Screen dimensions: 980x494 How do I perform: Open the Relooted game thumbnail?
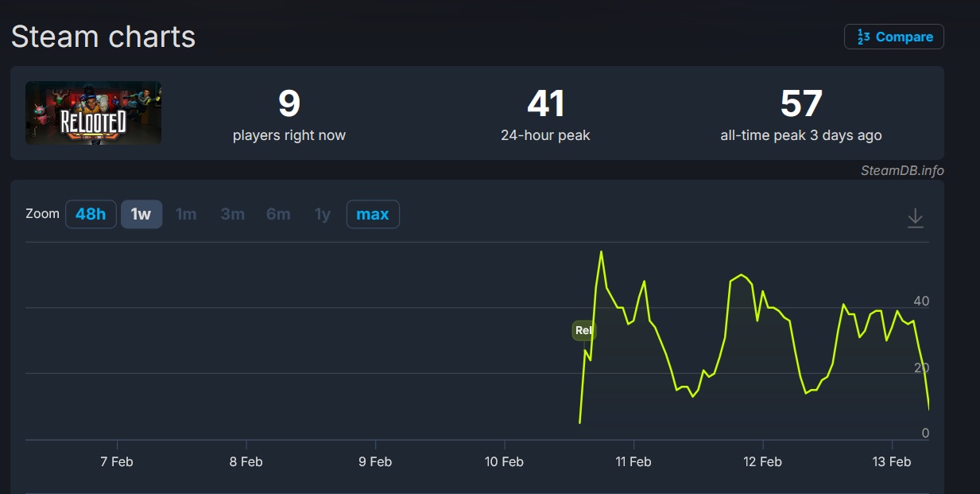(x=93, y=113)
